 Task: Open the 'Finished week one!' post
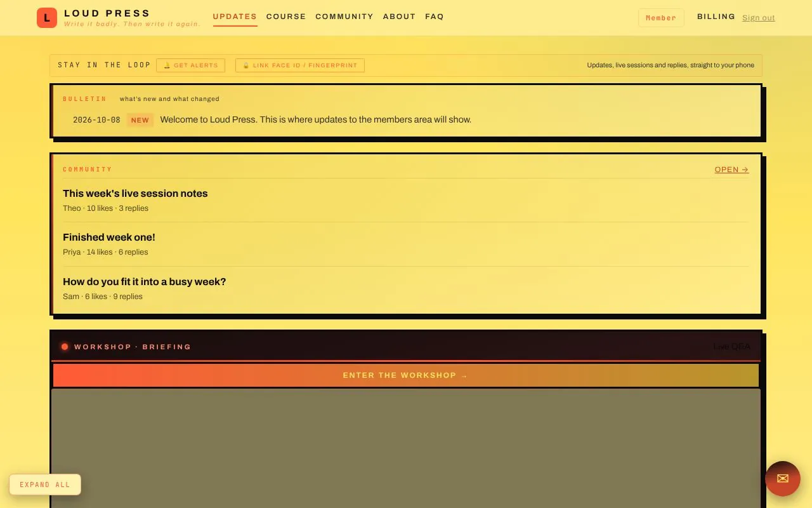pyautogui.click(x=109, y=237)
